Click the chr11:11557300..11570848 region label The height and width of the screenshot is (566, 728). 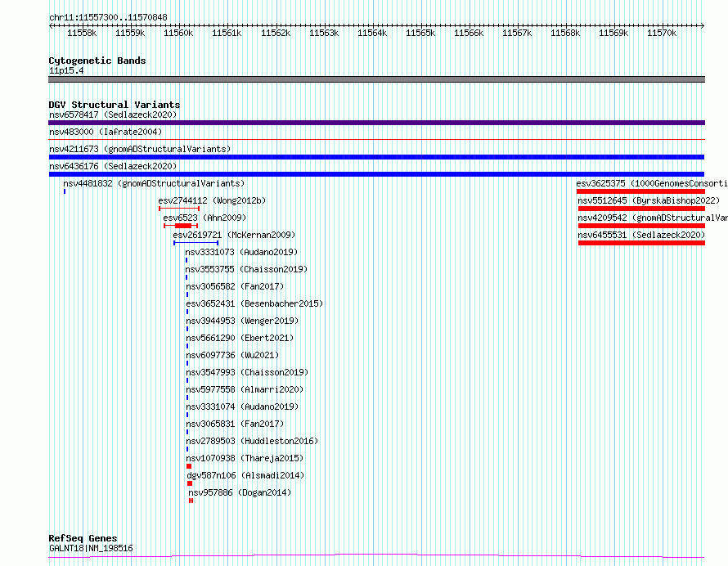[x=108, y=18]
